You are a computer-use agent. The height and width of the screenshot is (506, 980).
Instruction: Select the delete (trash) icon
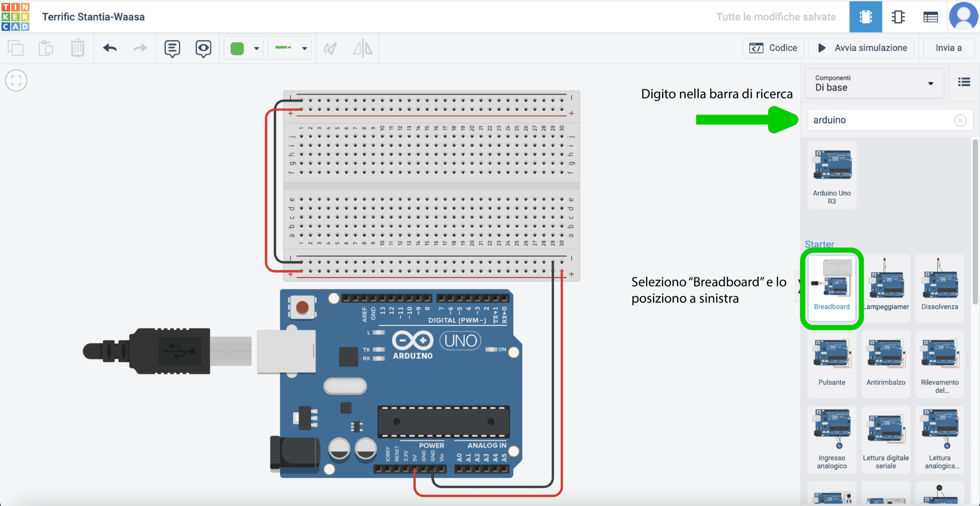tap(77, 48)
